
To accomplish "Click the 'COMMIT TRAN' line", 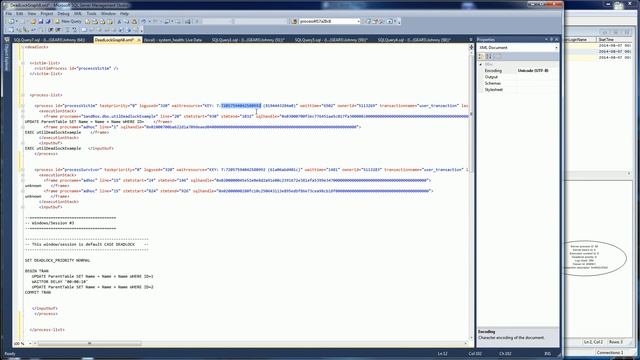I will 38,292.
